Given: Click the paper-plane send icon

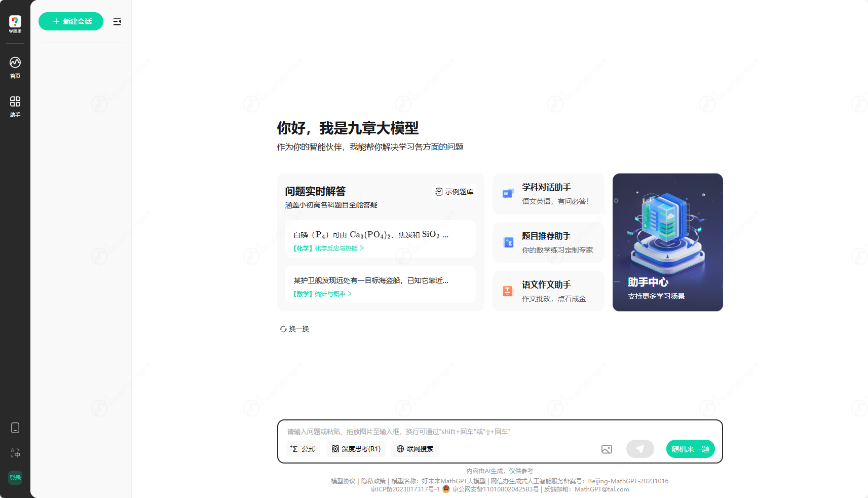Looking at the screenshot, I should point(640,449).
